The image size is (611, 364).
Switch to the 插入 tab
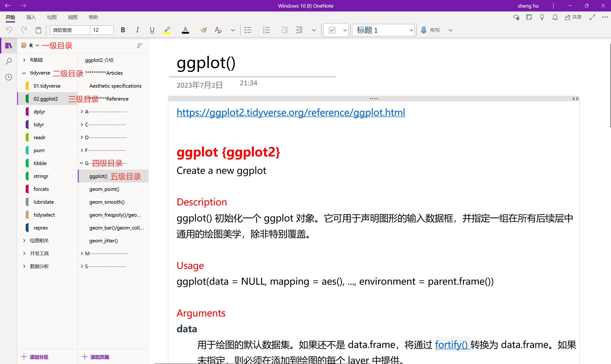coord(31,17)
